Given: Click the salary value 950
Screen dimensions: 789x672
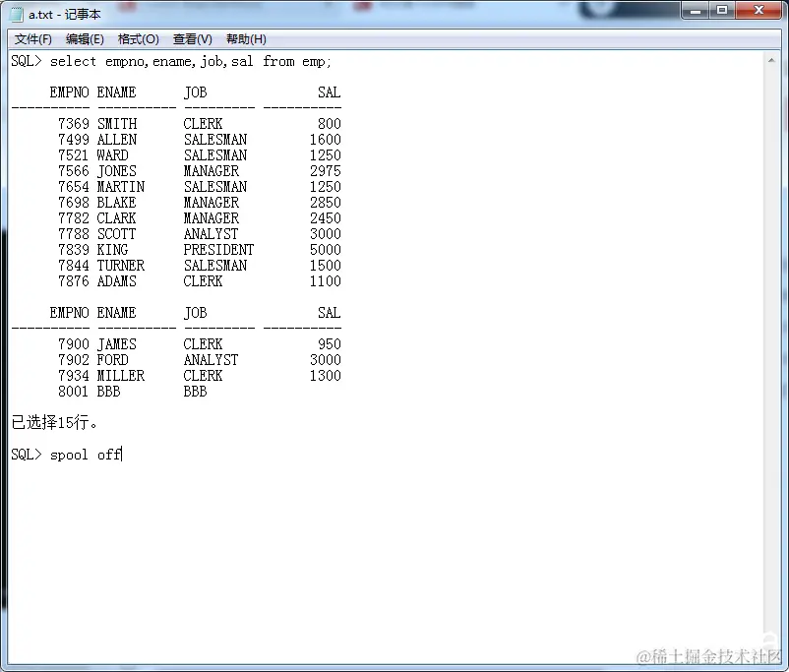Looking at the screenshot, I should click(x=330, y=344).
